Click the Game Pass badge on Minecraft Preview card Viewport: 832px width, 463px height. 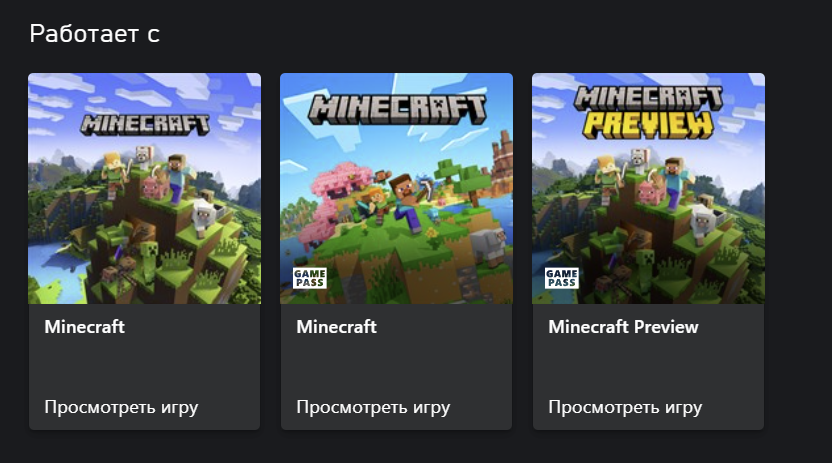click(562, 278)
